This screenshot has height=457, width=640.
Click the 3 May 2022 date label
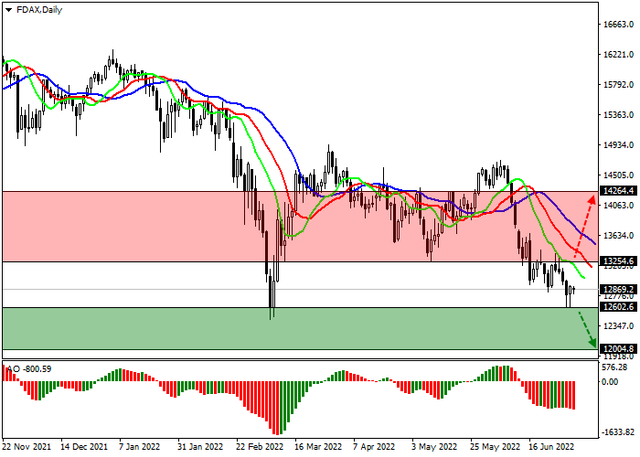[x=432, y=447]
